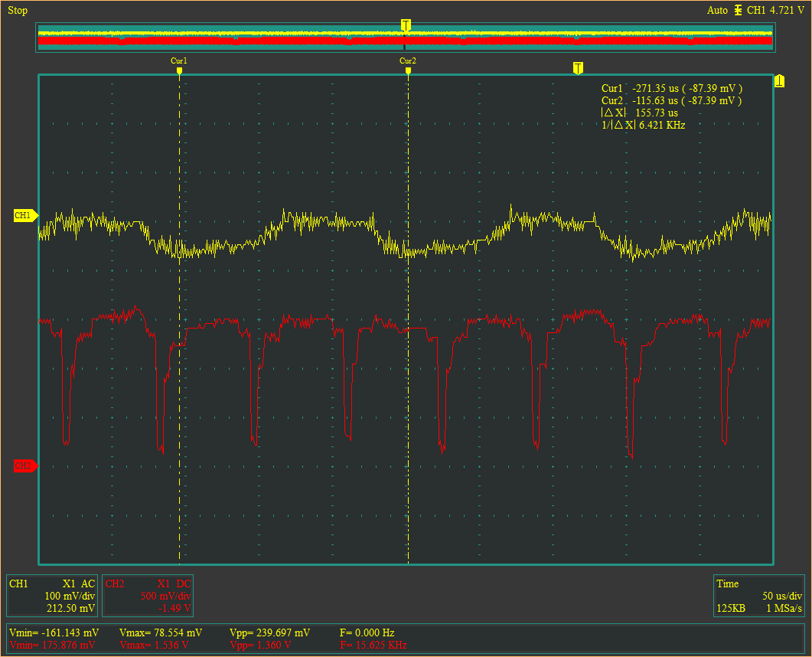This screenshot has height=657, width=812.
Task: Click the yellow CH1 ground level marker
Action: tap(25, 216)
